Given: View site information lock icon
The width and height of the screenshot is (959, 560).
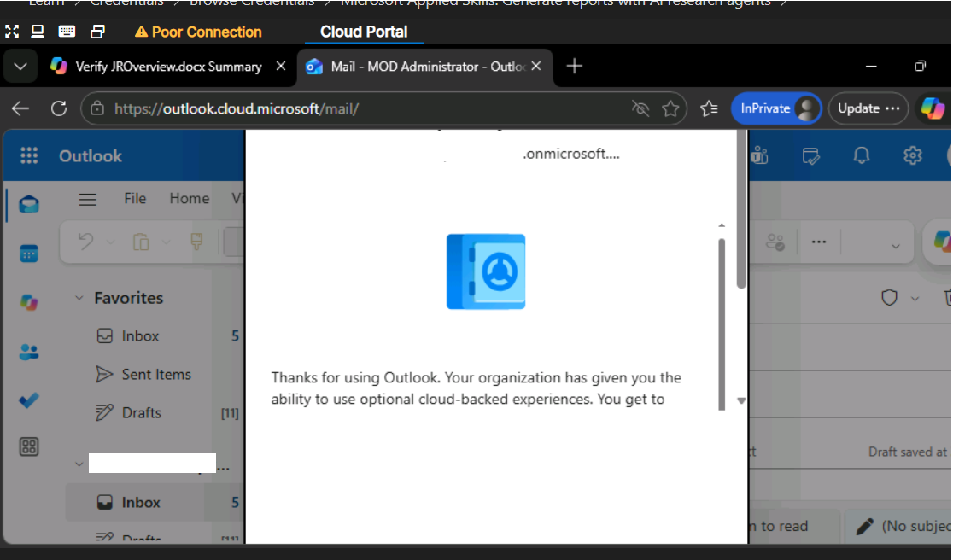Looking at the screenshot, I should 97,108.
